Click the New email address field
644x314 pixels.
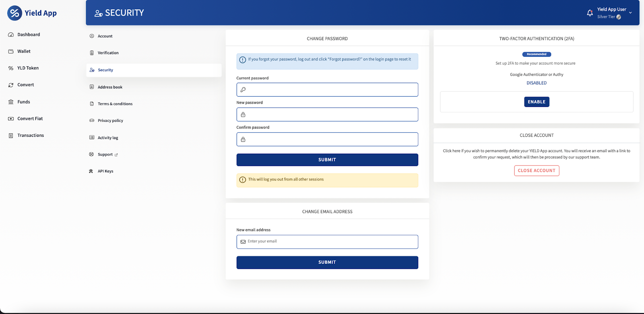pyautogui.click(x=327, y=242)
